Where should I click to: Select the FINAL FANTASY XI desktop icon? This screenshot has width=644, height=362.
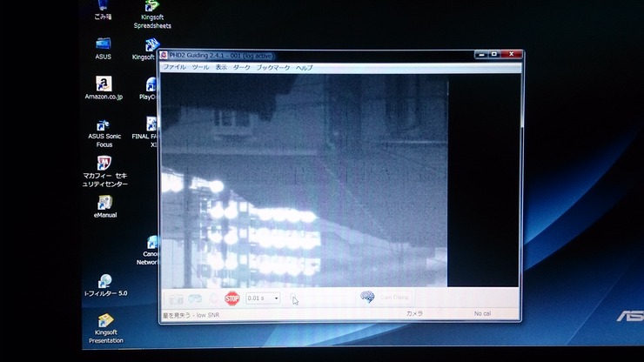tap(146, 132)
